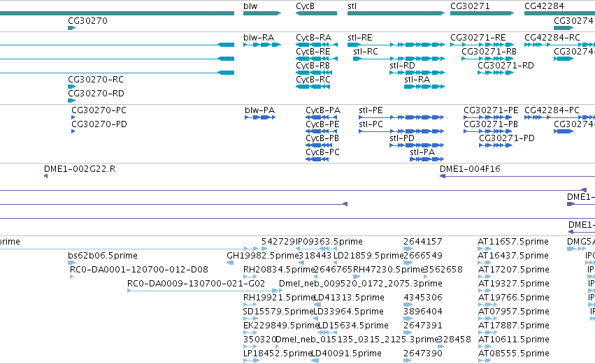Image resolution: width=595 pixels, height=364 pixels.
Task: Open transcript label CG30271-RD
Action: pos(506,66)
